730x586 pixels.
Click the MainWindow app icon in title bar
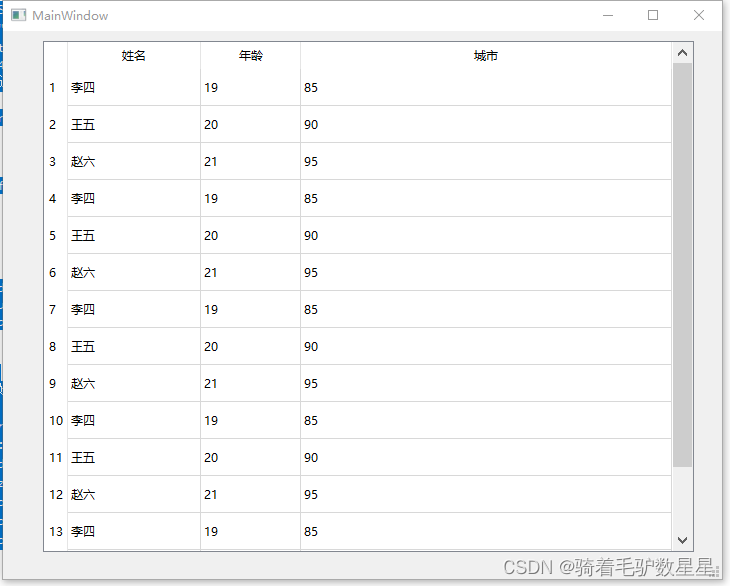pos(18,15)
